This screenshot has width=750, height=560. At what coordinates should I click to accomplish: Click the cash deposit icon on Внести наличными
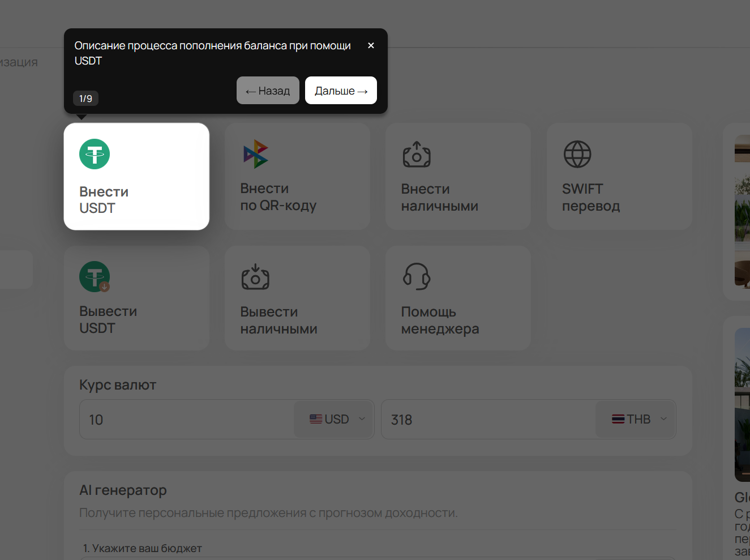point(417,154)
